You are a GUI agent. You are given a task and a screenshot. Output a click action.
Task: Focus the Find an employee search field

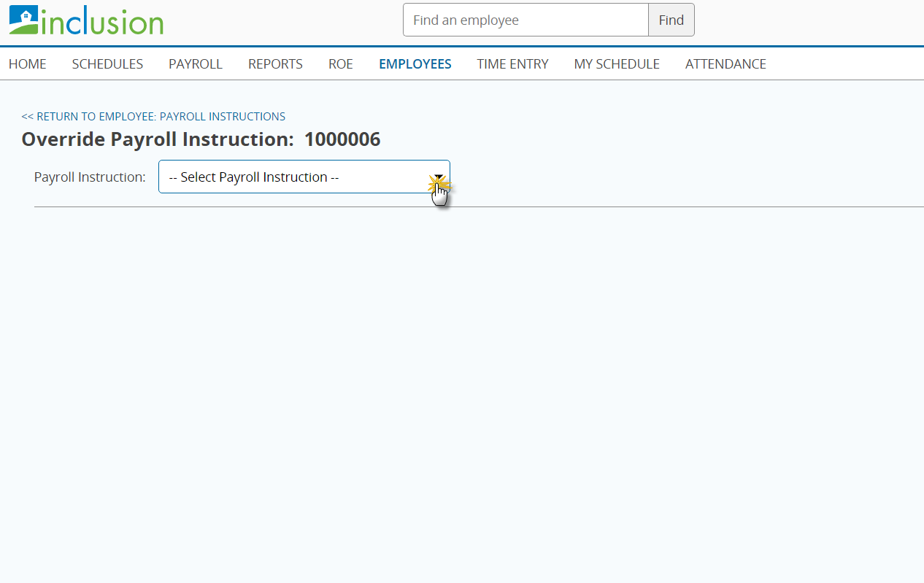coord(525,20)
